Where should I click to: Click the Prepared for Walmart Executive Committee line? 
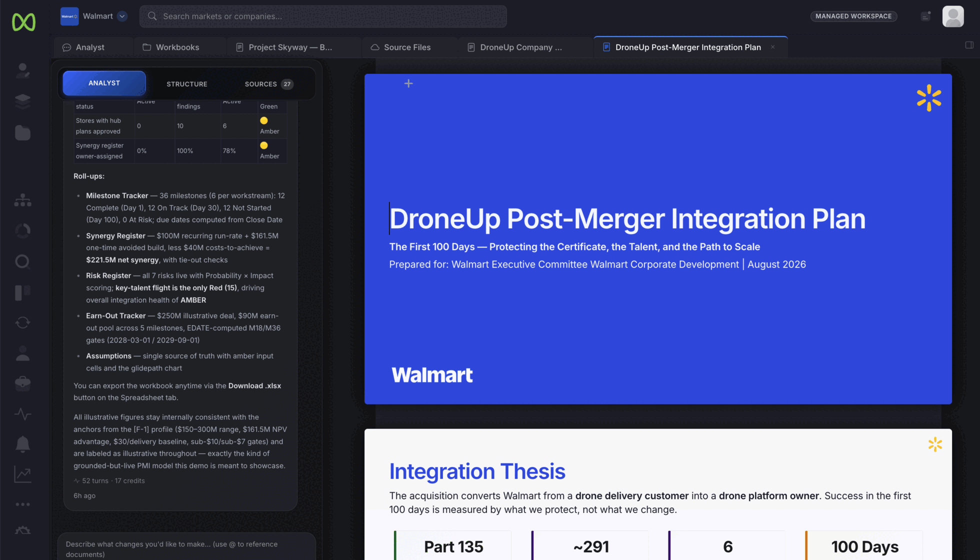pos(597,264)
